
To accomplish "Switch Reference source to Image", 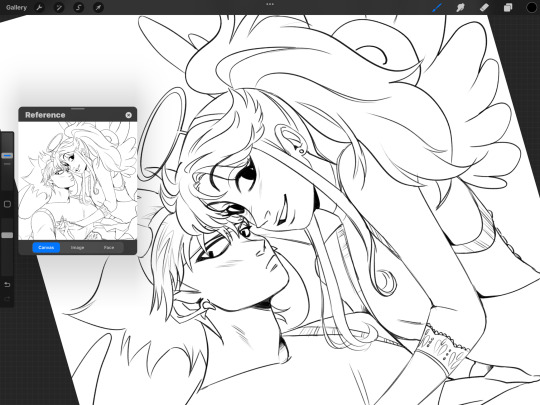I will (77, 248).
